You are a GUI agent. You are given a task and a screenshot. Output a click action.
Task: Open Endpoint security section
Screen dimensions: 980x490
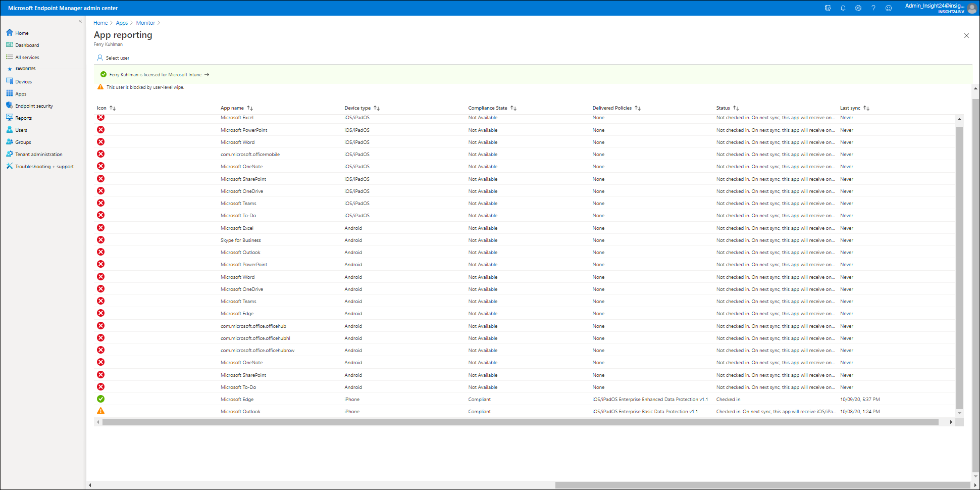34,106
